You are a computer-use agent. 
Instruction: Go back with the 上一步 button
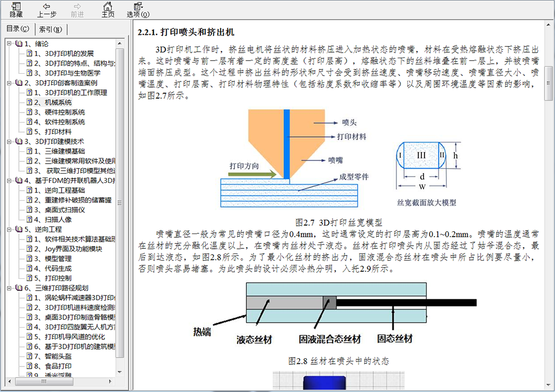click(x=47, y=10)
